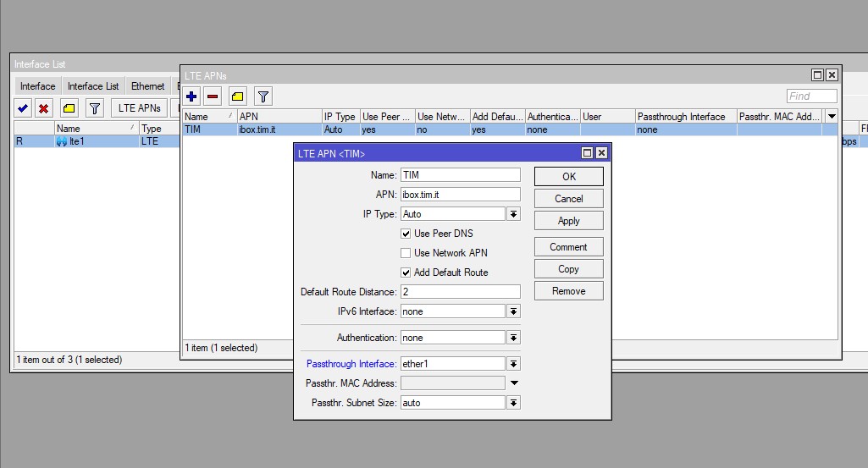Click the Apply button
Image resolution: width=868 pixels, height=468 pixels.
(568, 221)
